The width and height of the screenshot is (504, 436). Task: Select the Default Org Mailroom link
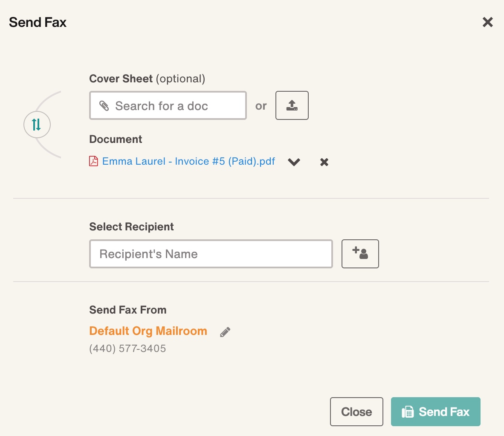pos(148,331)
